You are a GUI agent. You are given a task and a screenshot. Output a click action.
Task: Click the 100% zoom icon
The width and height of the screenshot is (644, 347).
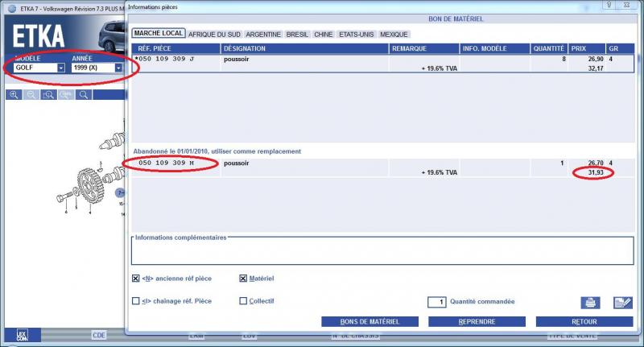pos(66,95)
